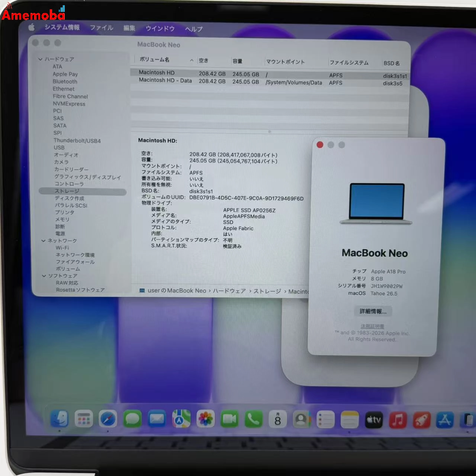The width and height of the screenshot is (476, 476).
Task: Open the Reminders app icon
Action: 326,420
